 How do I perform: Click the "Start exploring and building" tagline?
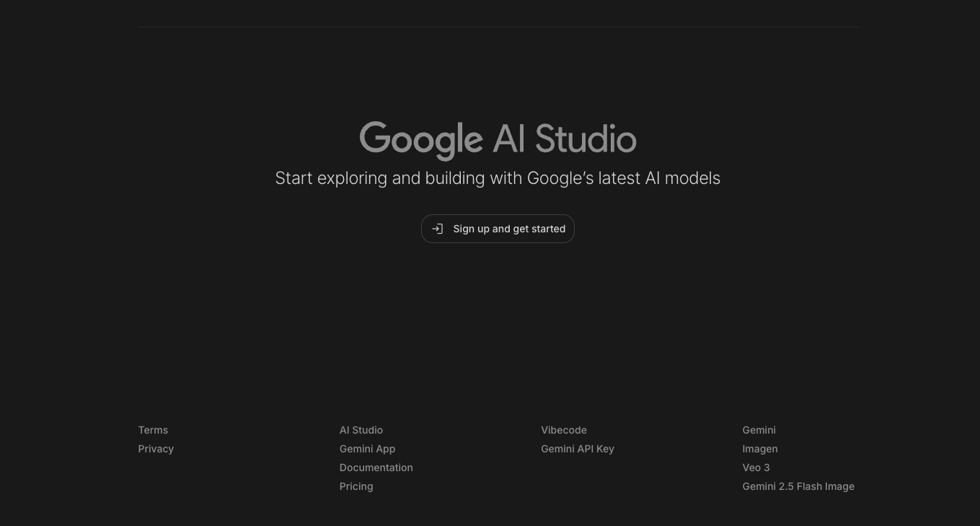498,178
